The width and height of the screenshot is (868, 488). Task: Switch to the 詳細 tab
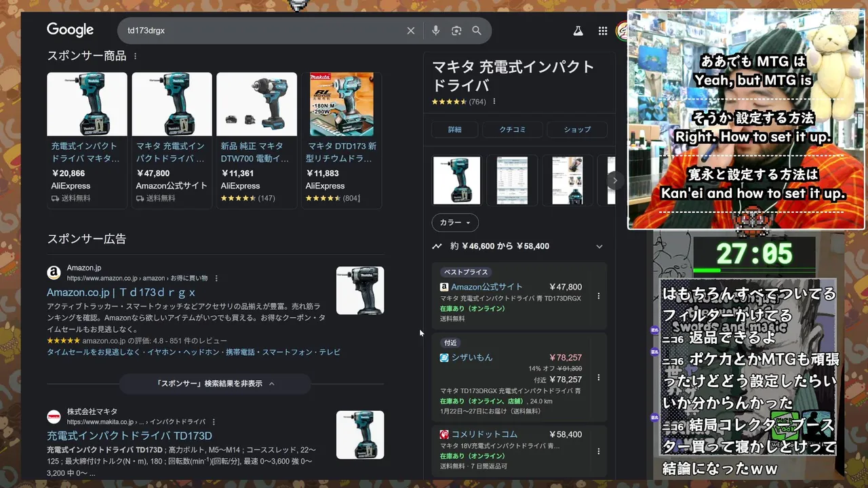(454, 129)
